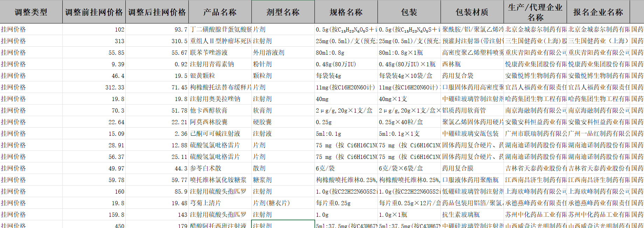Viewport: 644px width, 228px height.
Task: Click the 规格名称 column header
Action: tap(346, 12)
